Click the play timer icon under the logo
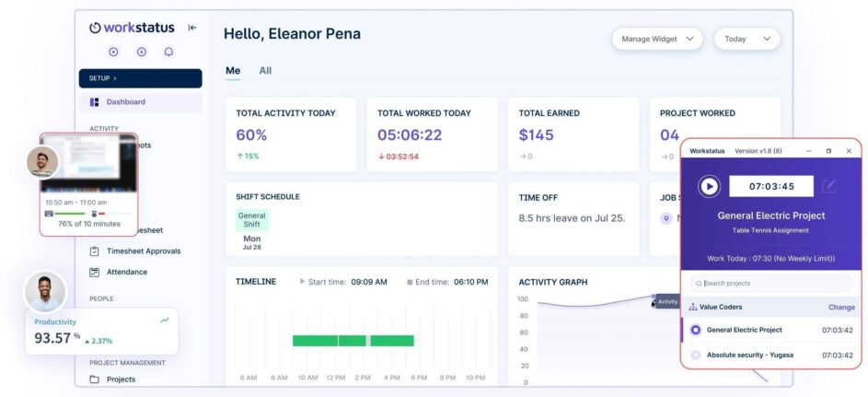Viewport: 868px width, 397px height. (x=113, y=52)
